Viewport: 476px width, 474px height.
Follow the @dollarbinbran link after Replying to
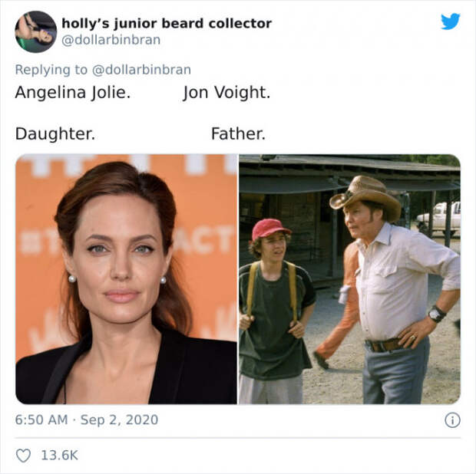[x=141, y=70]
